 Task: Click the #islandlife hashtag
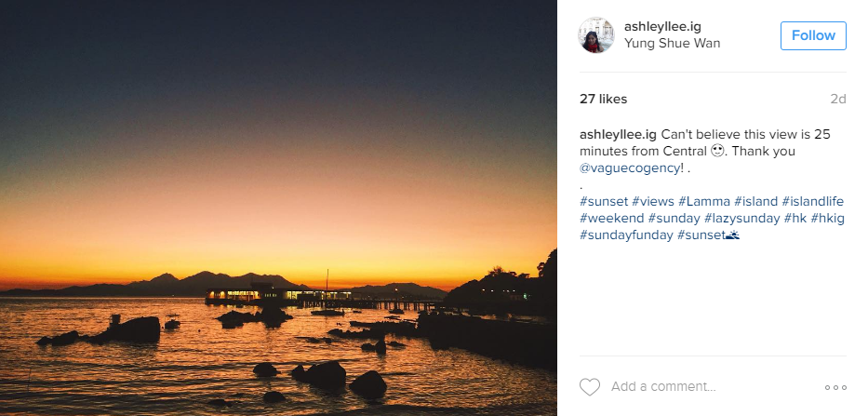point(812,201)
